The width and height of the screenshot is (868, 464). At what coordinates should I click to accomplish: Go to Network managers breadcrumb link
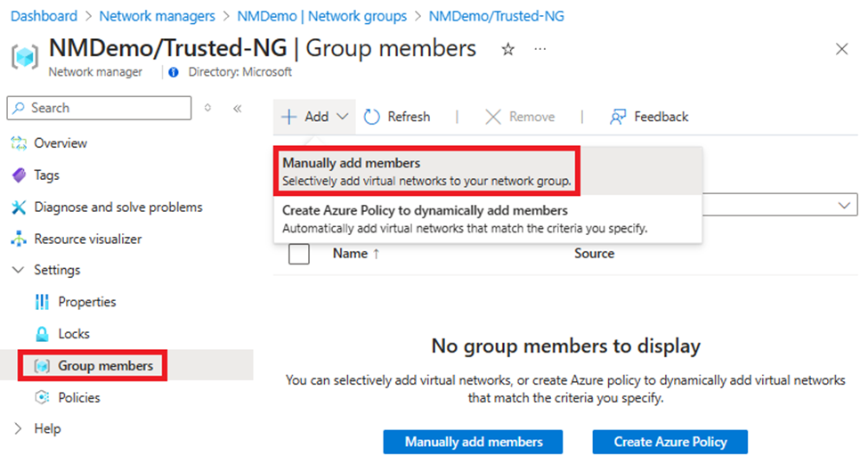point(157,16)
